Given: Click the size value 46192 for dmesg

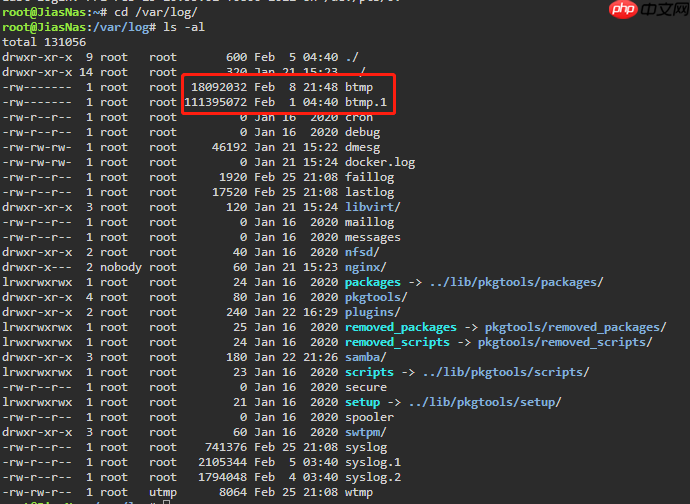Looking at the screenshot, I should coord(229,147).
